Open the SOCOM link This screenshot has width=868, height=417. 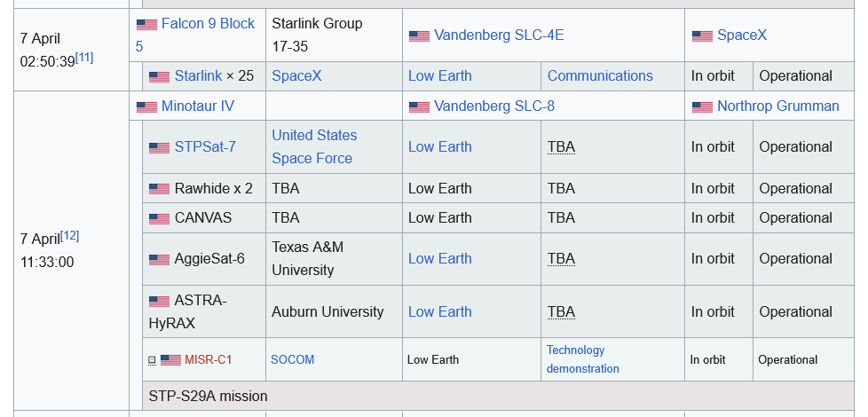[293, 359]
